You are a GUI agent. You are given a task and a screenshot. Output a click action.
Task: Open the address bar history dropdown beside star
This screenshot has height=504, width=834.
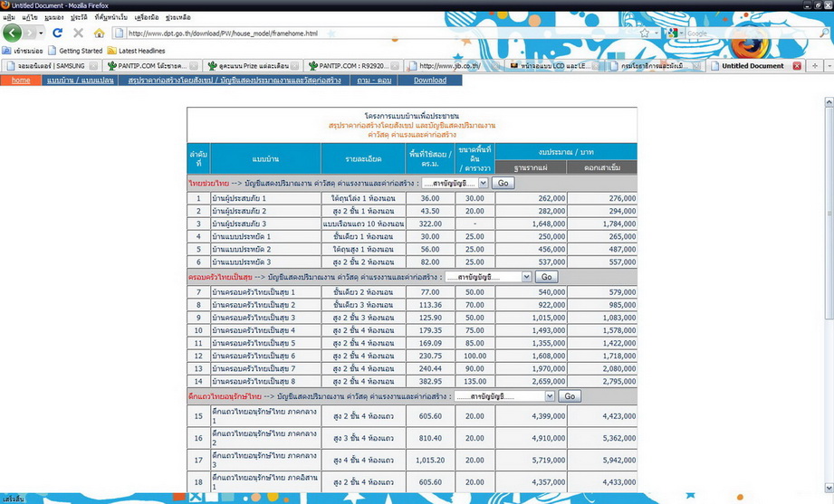[x=657, y=33]
